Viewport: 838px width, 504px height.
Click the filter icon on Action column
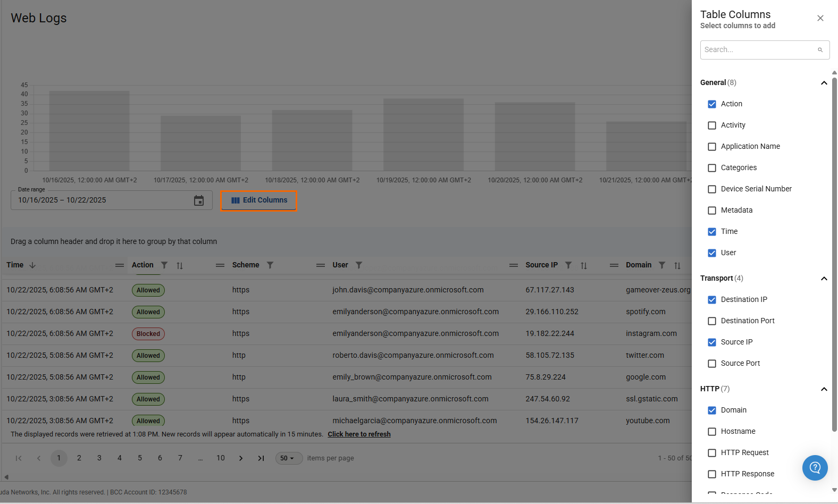pos(164,265)
